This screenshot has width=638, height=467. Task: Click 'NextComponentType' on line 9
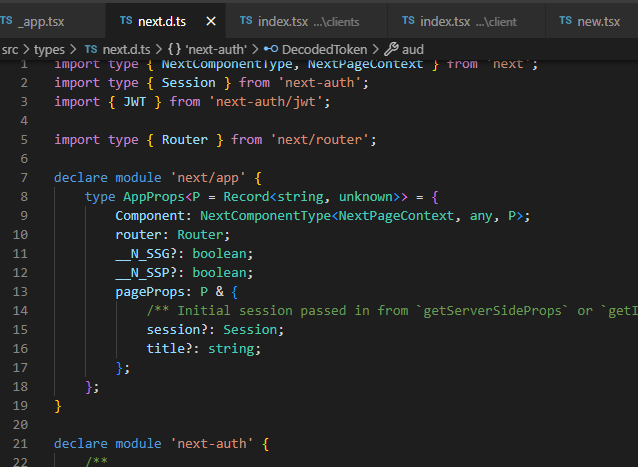(x=265, y=216)
